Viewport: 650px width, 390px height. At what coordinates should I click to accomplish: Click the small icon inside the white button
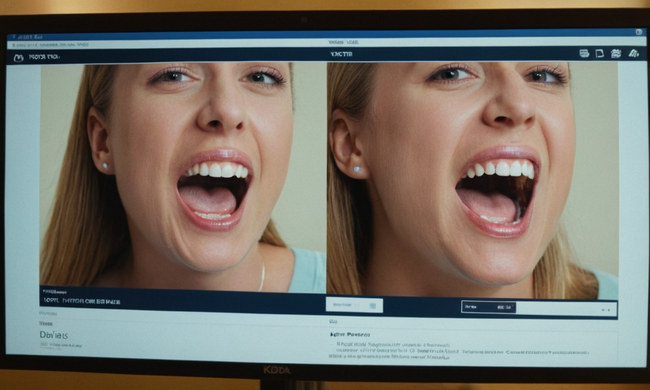tap(373, 305)
